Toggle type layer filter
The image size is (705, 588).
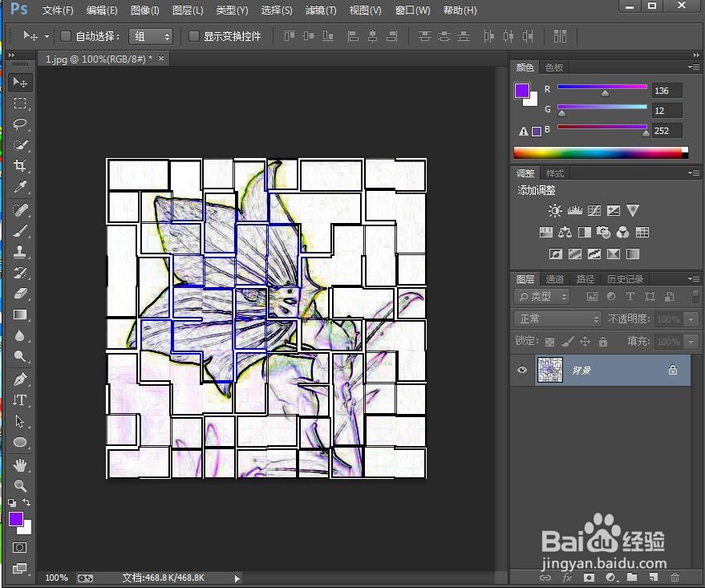pos(630,296)
